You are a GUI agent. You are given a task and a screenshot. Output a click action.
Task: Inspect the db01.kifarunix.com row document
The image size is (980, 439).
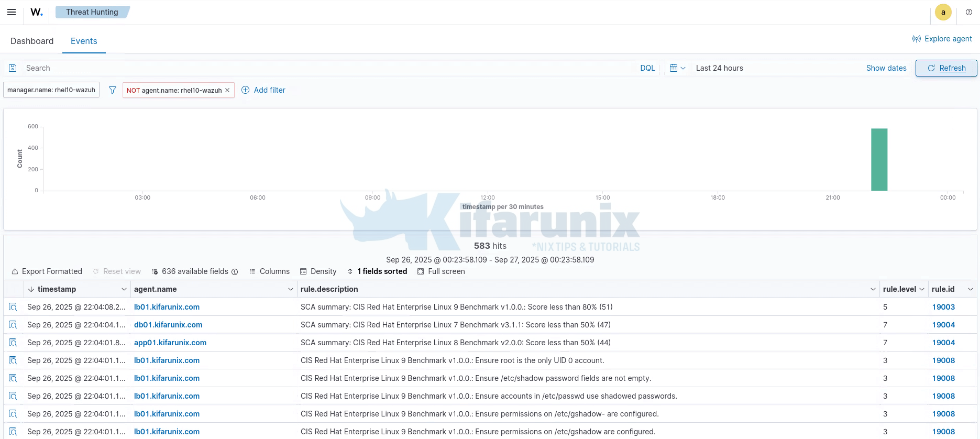(x=13, y=325)
